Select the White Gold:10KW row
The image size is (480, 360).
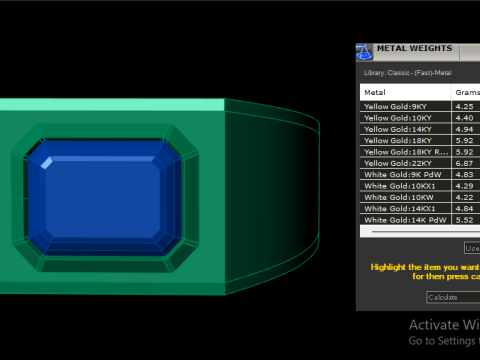[x=420, y=197]
